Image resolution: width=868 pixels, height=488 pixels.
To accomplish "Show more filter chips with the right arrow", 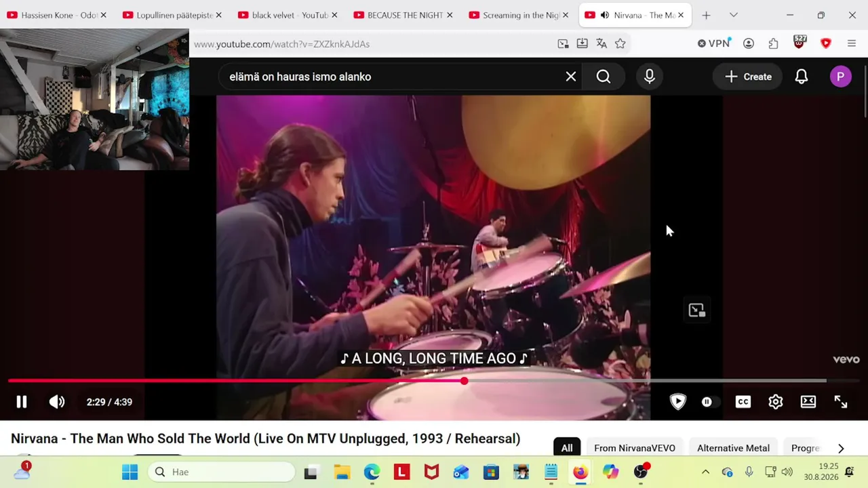I will (841, 448).
